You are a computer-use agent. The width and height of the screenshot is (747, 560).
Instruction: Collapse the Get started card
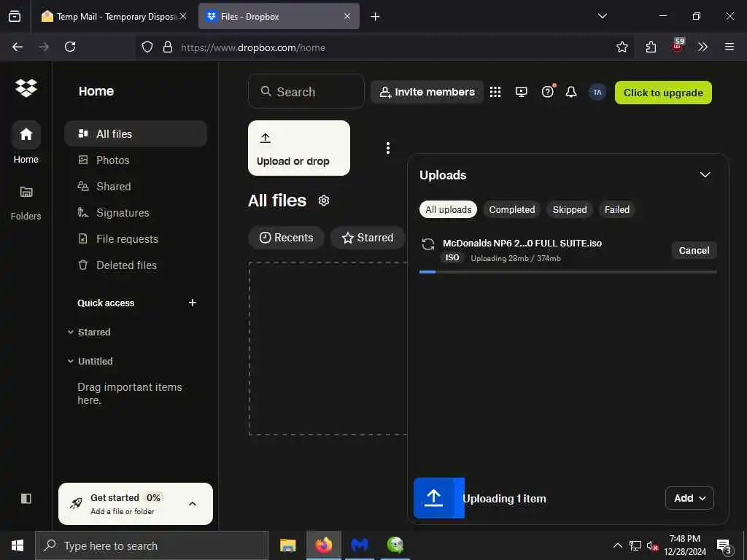193,504
